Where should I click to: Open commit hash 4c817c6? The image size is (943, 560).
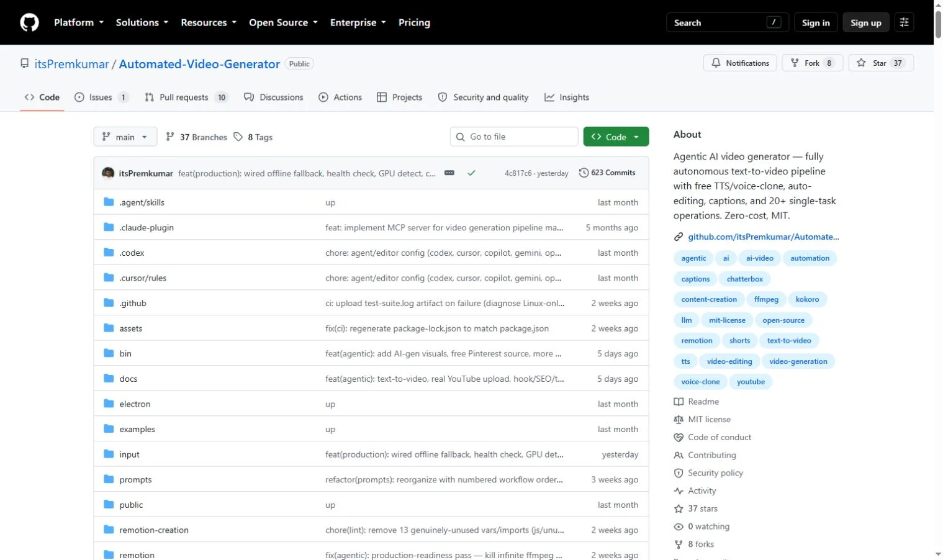(x=518, y=173)
